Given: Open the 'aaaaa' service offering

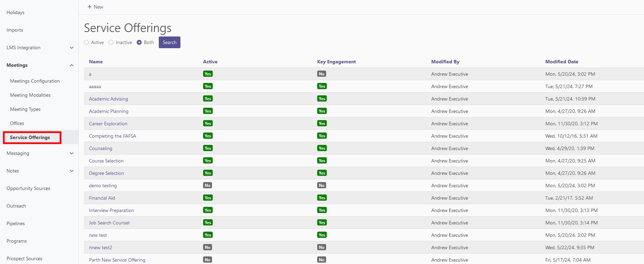Looking at the screenshot, I should pos(95,86).
